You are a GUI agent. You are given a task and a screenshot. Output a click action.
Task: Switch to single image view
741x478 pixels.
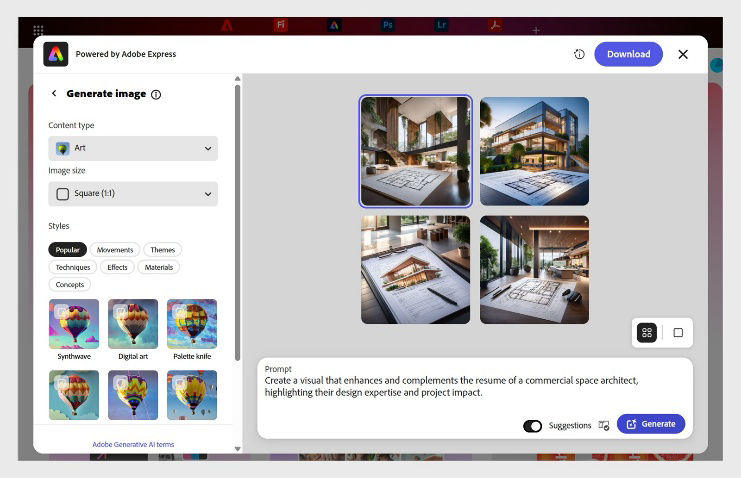678,332
